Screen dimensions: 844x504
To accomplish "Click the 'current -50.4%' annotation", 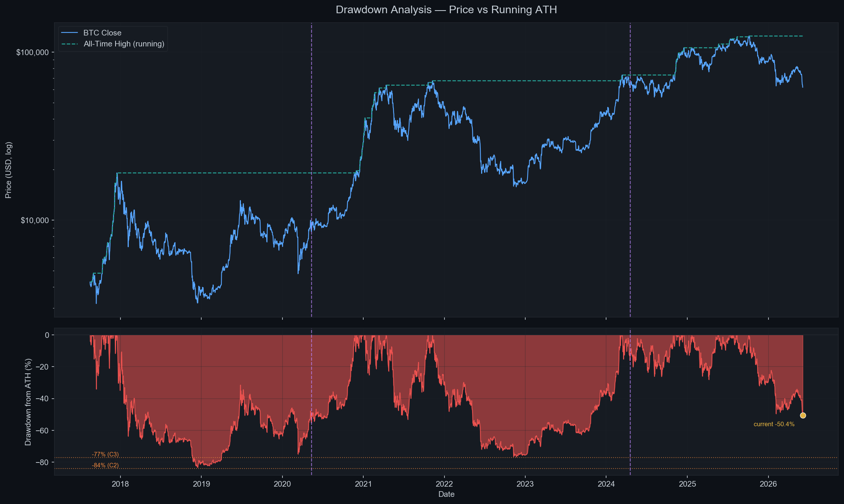I will [774, 424].
